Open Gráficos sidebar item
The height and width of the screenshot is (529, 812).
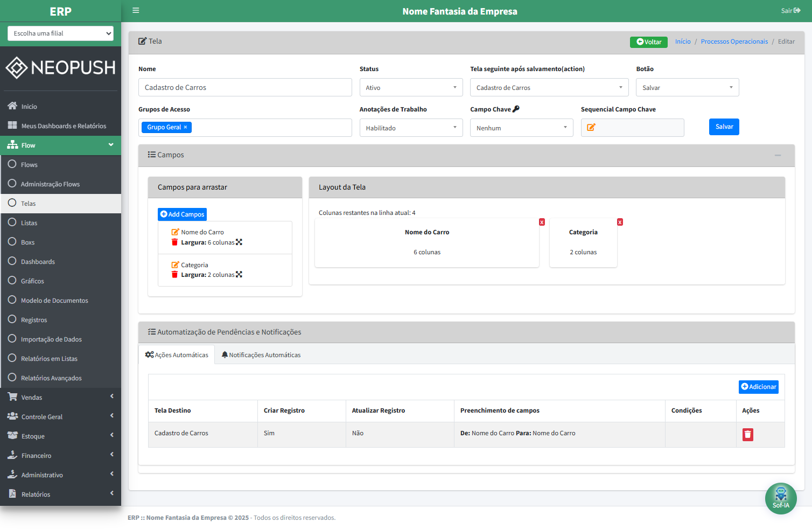60,281
